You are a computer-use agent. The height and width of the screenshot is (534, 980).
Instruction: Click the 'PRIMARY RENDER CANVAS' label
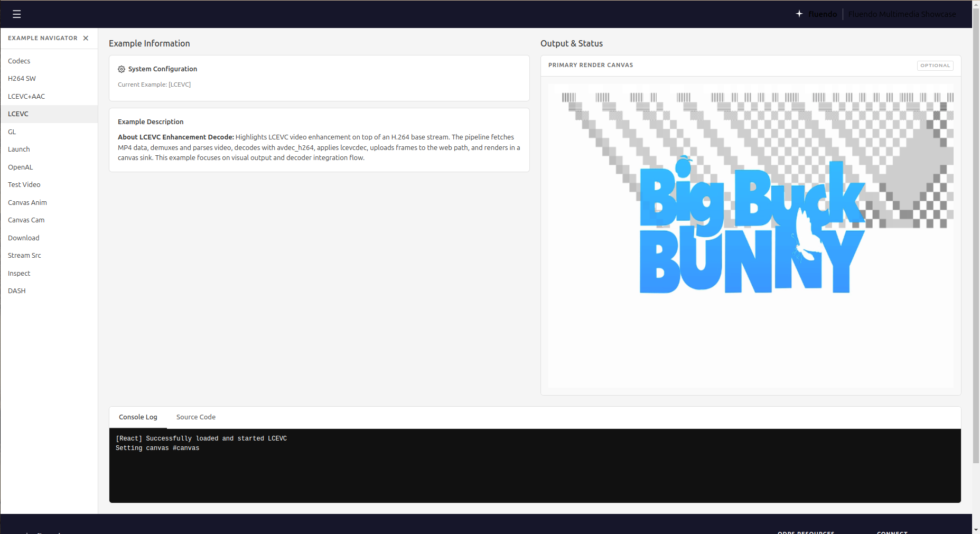591,65
